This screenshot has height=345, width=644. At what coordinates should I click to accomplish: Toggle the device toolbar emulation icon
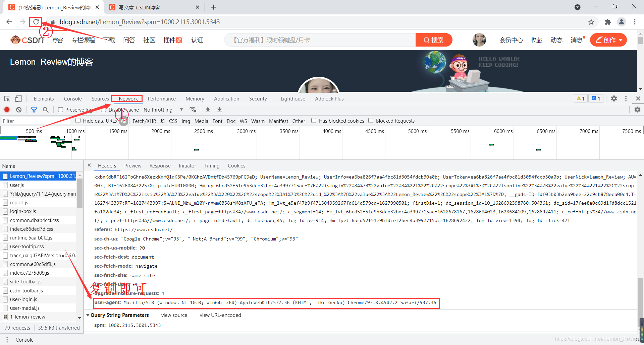18,98
